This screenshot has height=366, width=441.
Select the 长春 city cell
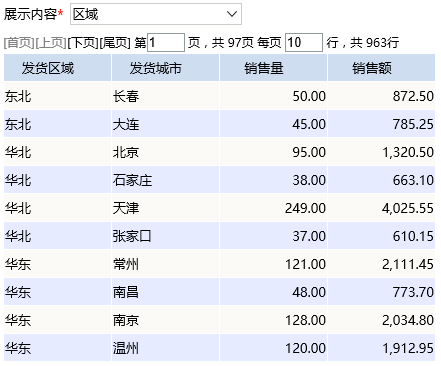(x=165, y=96)
